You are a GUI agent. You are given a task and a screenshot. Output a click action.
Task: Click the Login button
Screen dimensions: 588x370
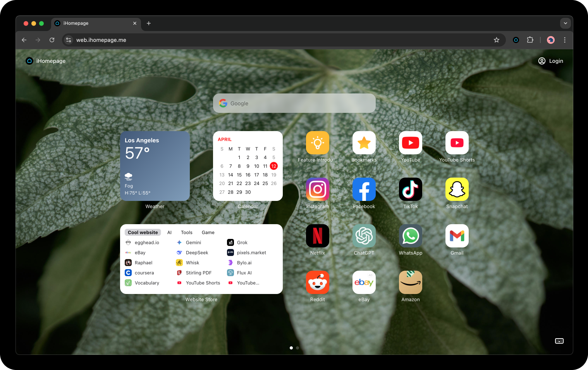(551, 61)
